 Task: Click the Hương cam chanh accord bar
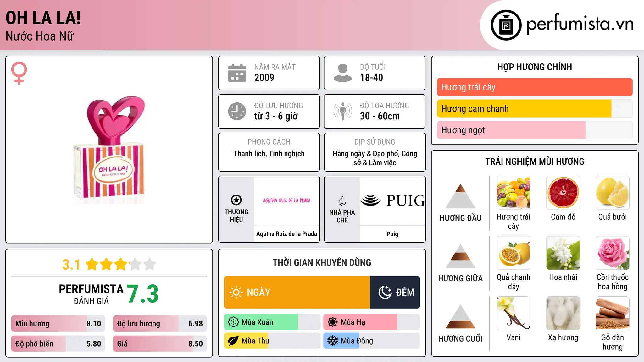coord(535,108)
